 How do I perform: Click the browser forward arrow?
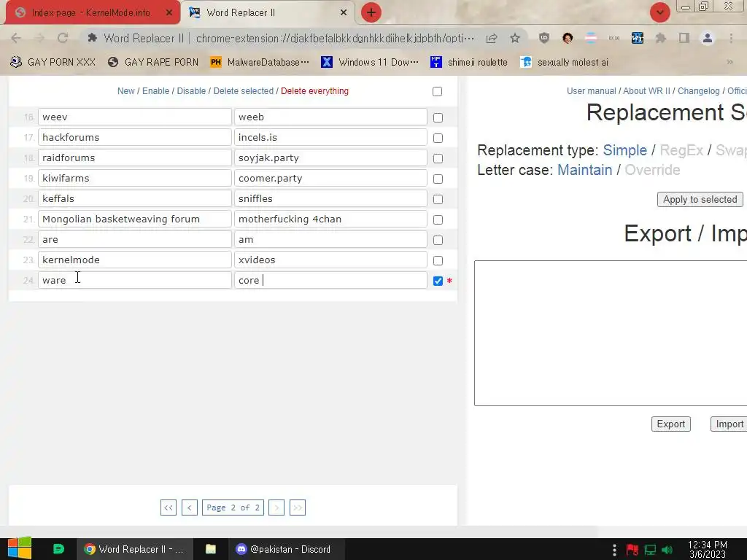point(39,38)
